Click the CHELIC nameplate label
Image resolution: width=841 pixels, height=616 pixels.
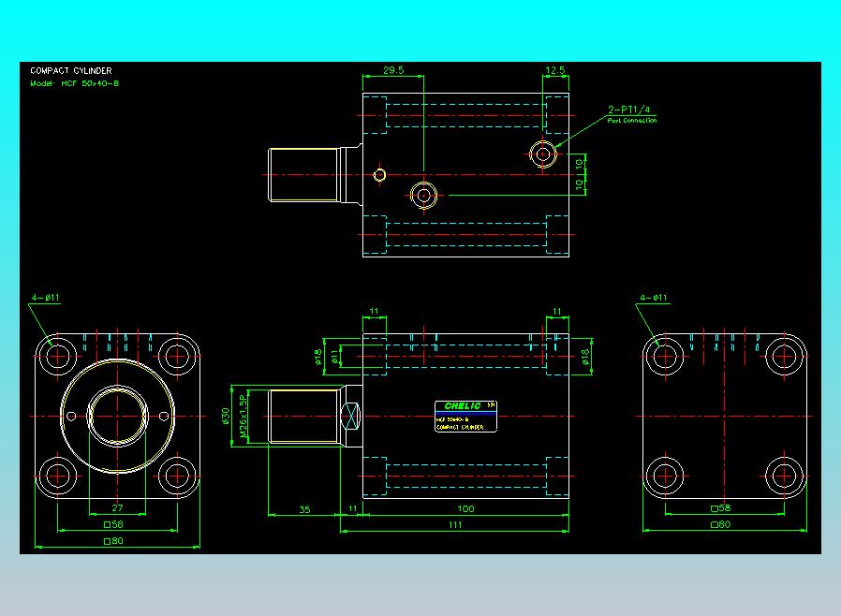point(465,416)
